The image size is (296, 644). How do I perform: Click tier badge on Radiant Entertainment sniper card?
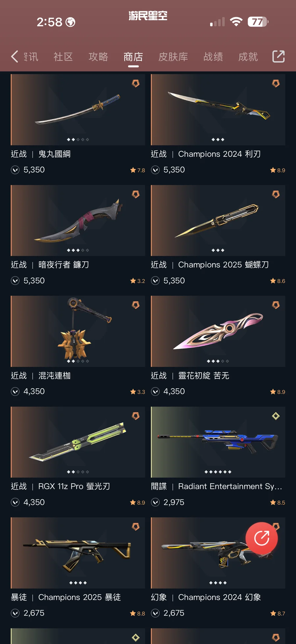[276, 416]
